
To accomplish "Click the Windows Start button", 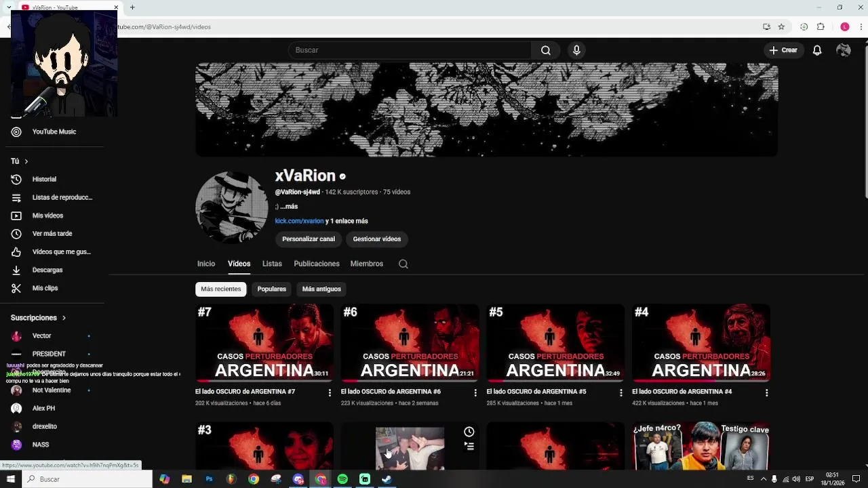I will click(11, 479).
